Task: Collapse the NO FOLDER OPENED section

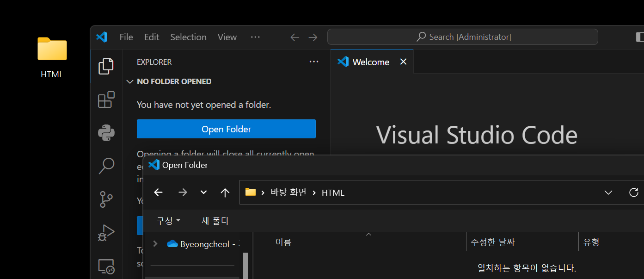Action: coord(170,81)
